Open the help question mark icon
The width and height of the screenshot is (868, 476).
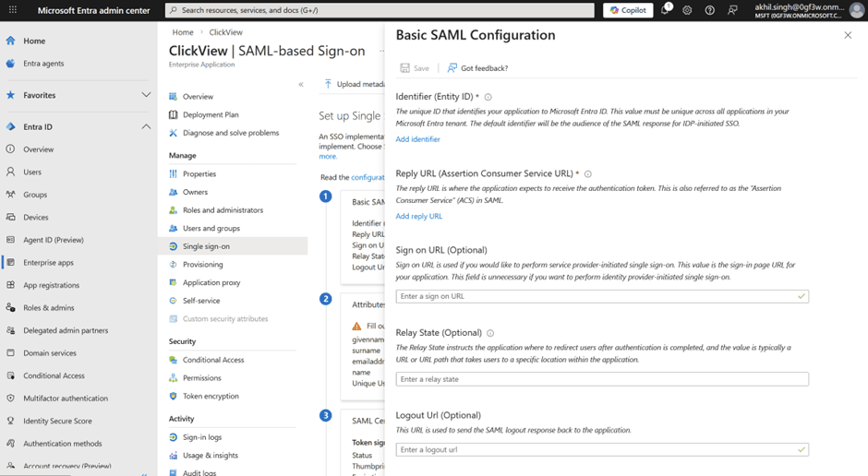(x=710, y=10)
